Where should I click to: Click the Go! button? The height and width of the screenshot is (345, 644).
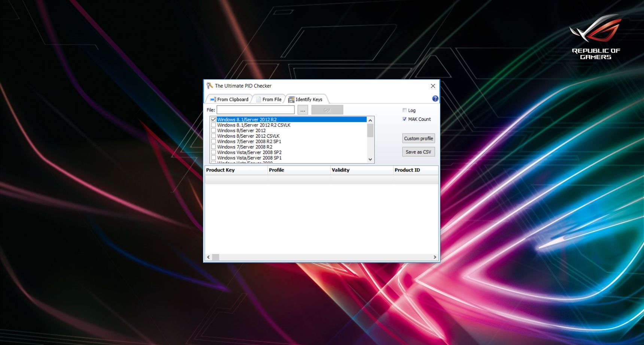[327, 110]
